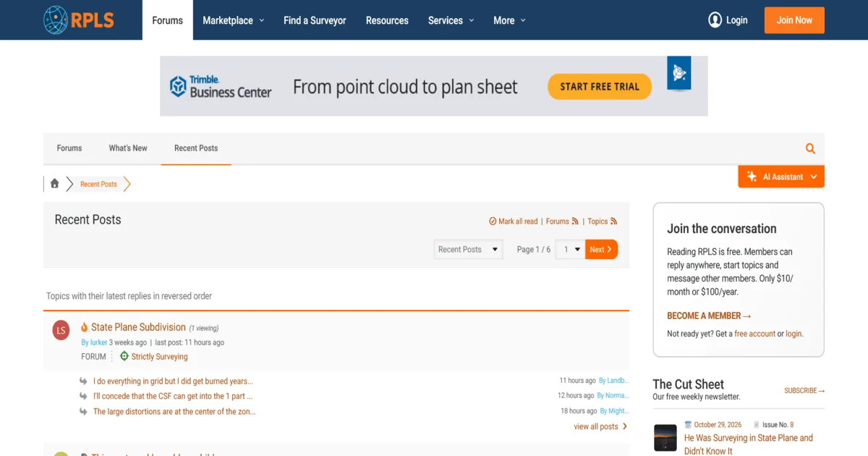Click the LS user avatar
Viewport: 868px width, 456px height.
click(x=61, y=331)
